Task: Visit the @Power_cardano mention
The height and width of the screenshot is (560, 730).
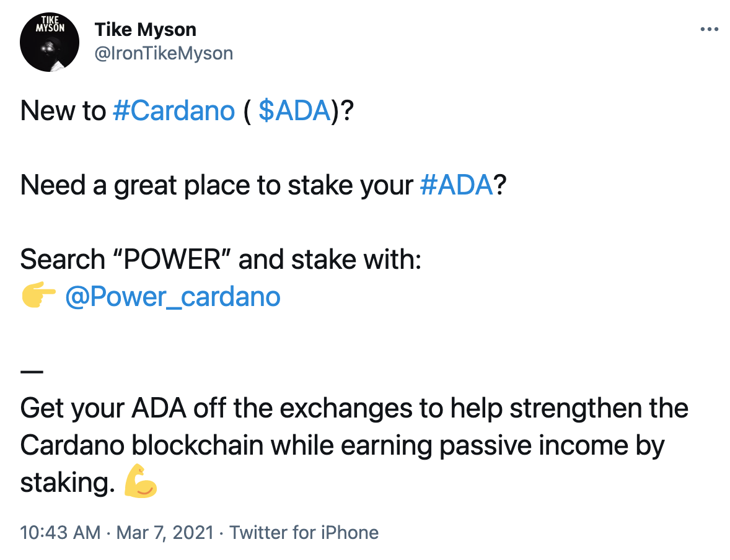Action: [172, 297]
